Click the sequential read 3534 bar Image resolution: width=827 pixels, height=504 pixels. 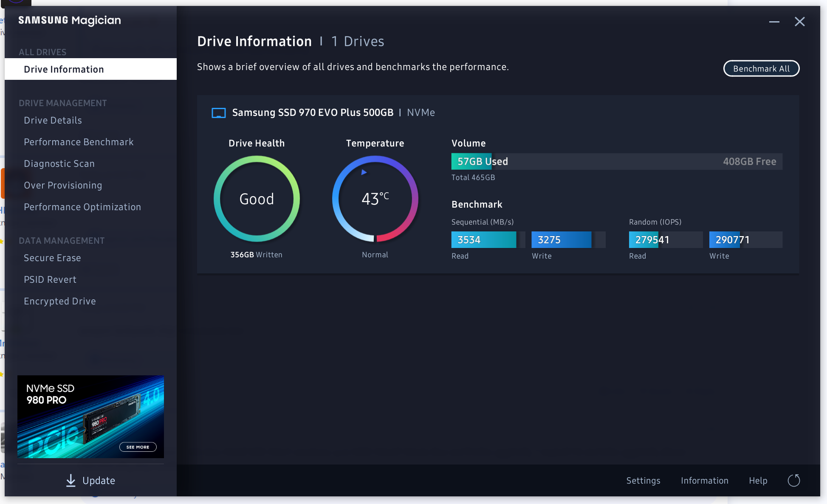pyautogui.click(x=488, y=240)
